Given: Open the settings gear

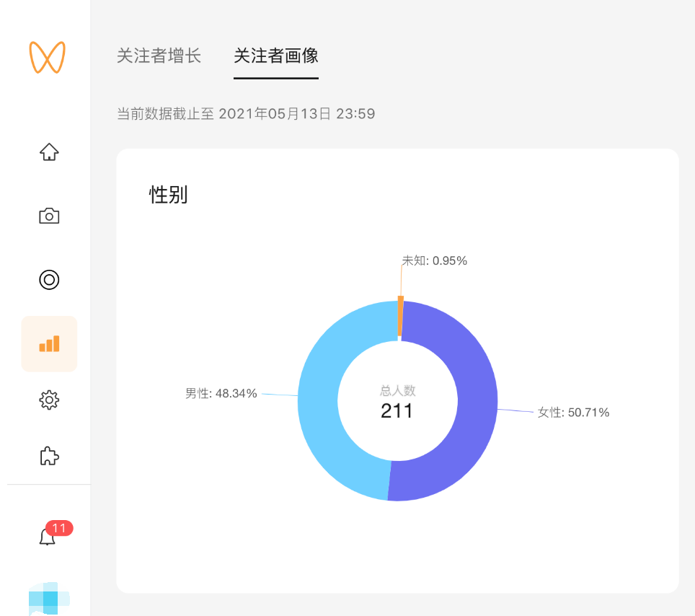Looking at the screenshot, I should [x=48, y=400].
